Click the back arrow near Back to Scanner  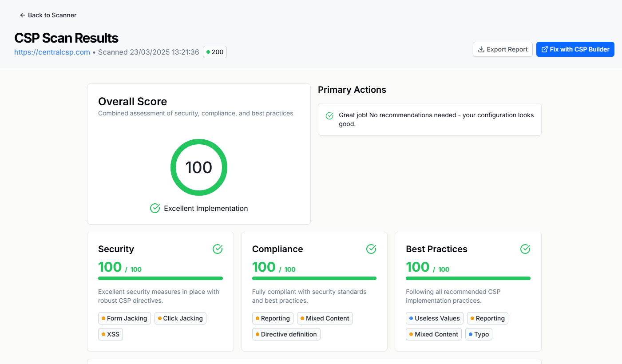22,15
